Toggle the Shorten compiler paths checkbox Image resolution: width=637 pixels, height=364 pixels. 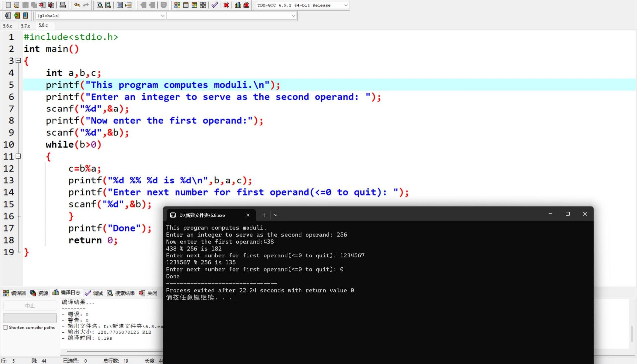5,328
